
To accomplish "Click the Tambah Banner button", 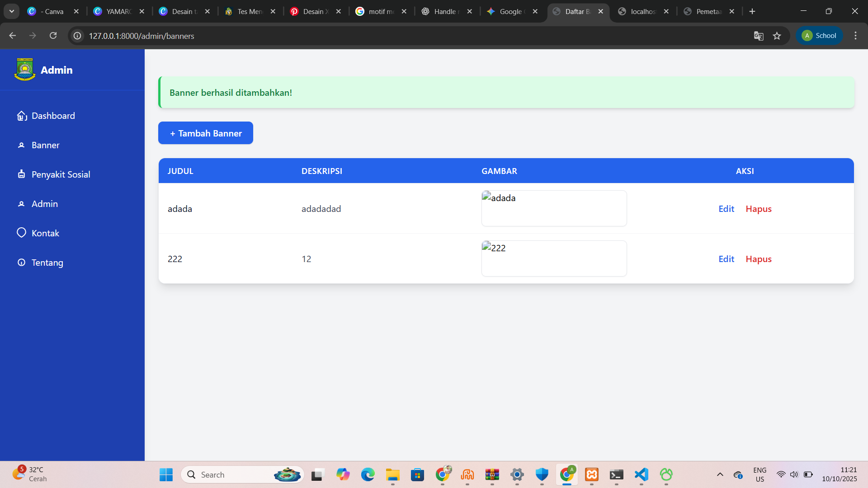I will 206,133.
